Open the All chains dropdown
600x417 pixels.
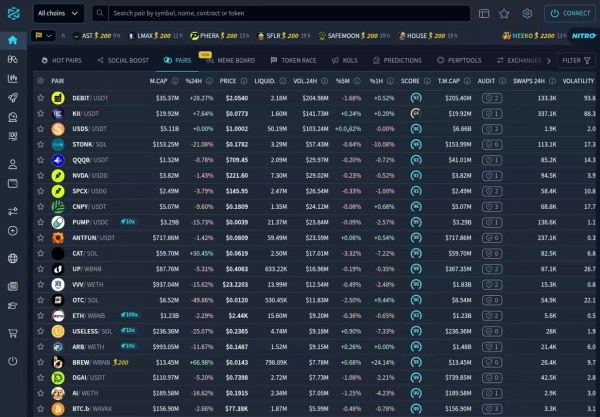(x=59, y=13)
